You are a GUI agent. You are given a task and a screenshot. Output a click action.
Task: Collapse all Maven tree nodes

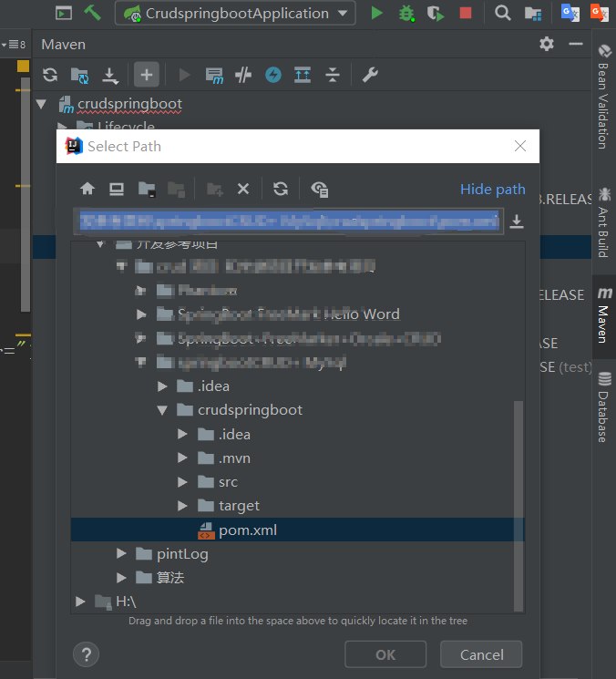coord(333,75)
